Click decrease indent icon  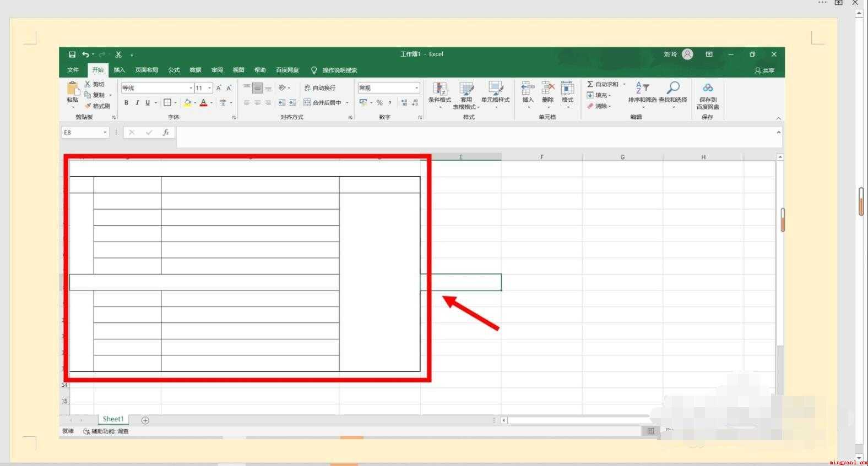282,103
